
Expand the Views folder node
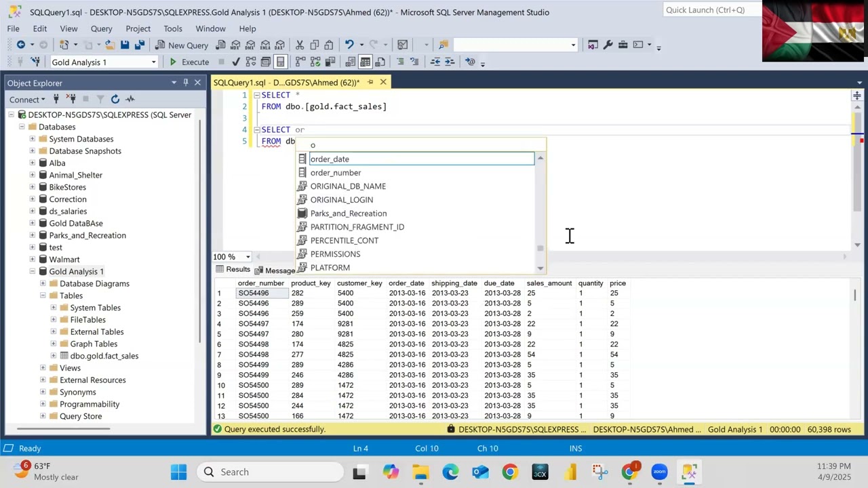43,368
